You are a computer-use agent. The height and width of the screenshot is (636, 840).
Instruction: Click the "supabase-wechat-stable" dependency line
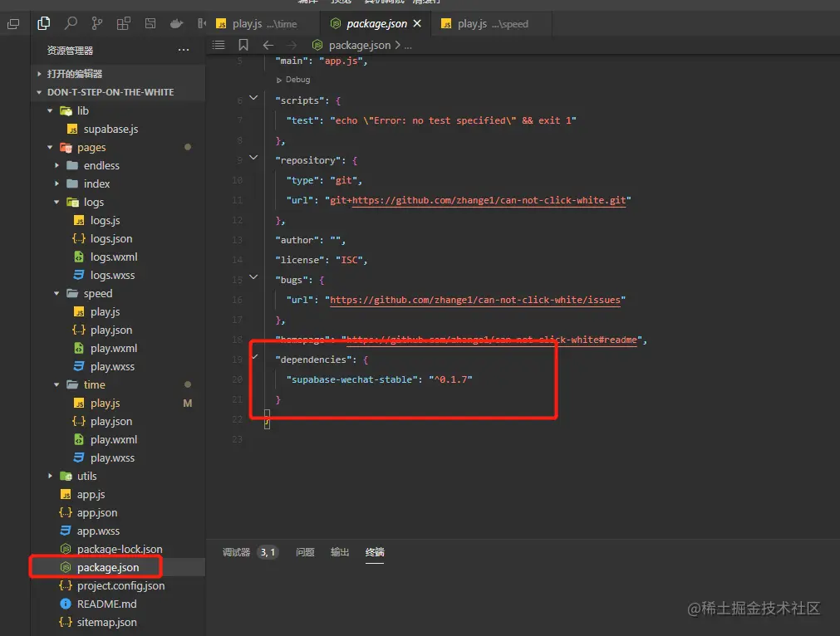pos(379,379)
